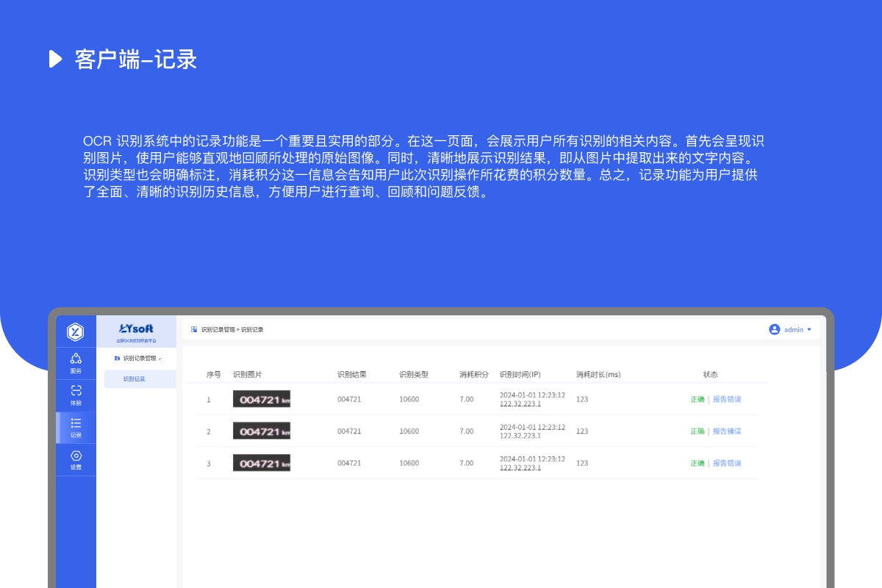Click 报告错误 link in row 2
Screen dimensions: 882x588
pyautogui.click(x=726, y=431)
